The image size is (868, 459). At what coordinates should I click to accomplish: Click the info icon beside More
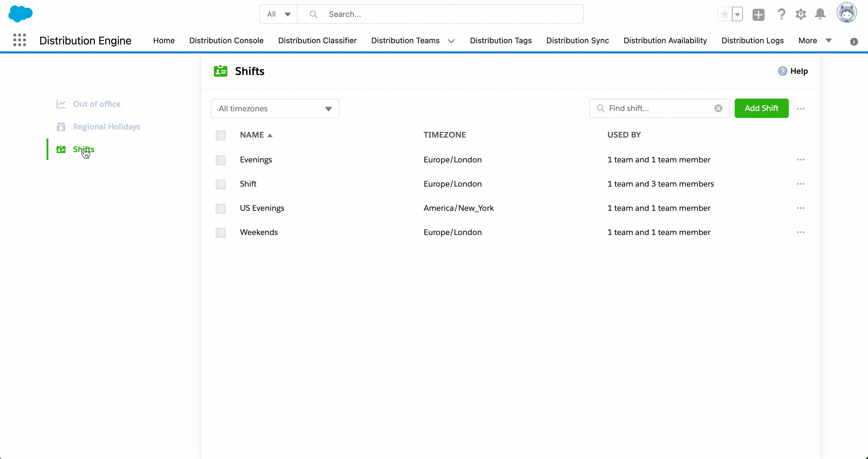[853, 42]
